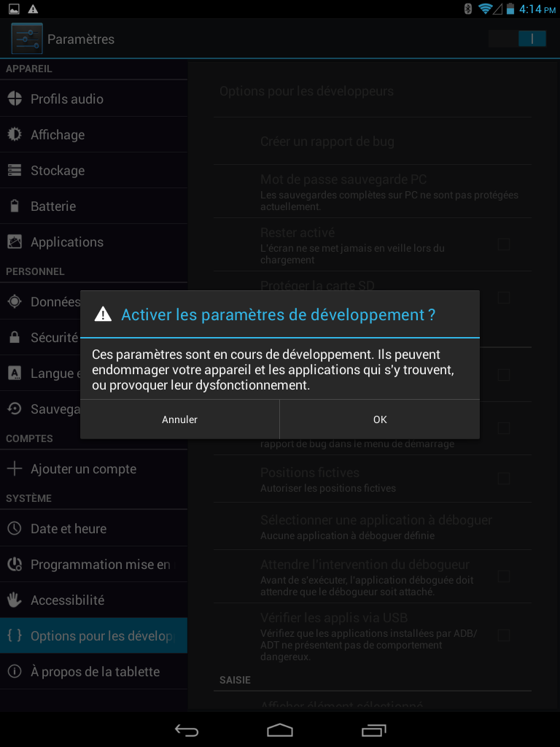The image size is (560, 747).
Task: Open the Applications icon in sidebar
Action: click(15, 242)
